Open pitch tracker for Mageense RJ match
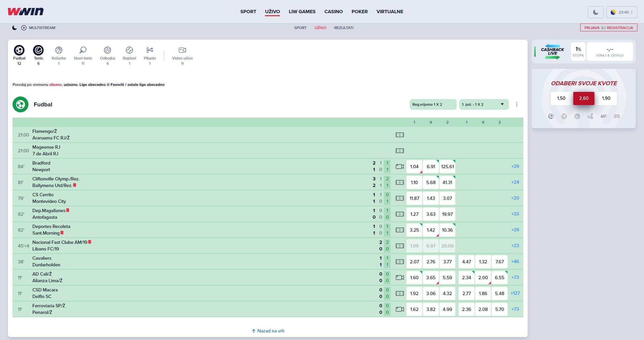Viewport: 644px width, 340px height. (400, 151)
